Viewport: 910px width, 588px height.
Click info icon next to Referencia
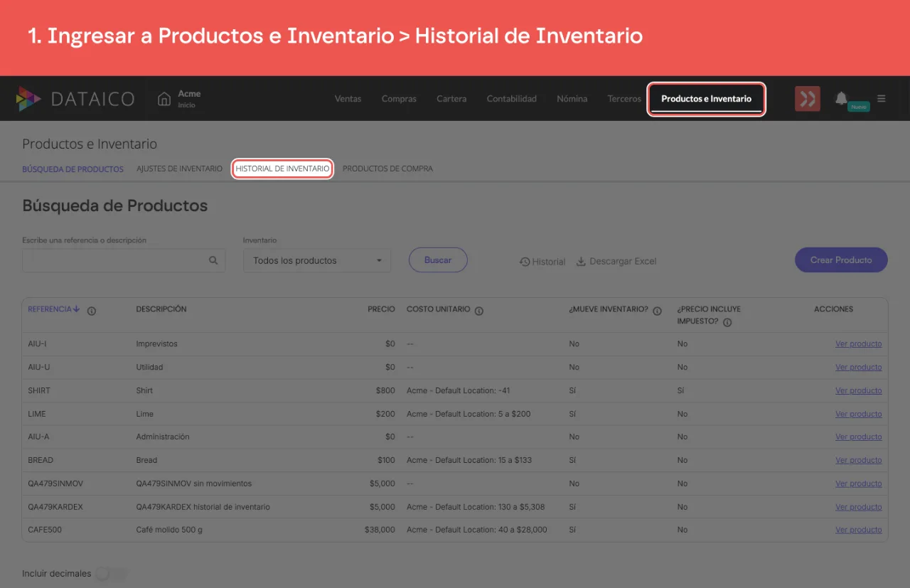(92, 311)
